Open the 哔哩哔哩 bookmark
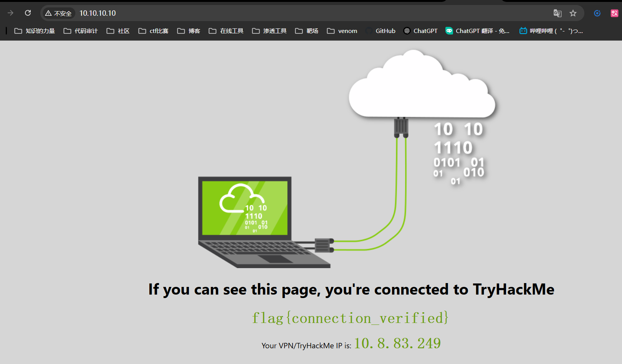 pos(551,31)
